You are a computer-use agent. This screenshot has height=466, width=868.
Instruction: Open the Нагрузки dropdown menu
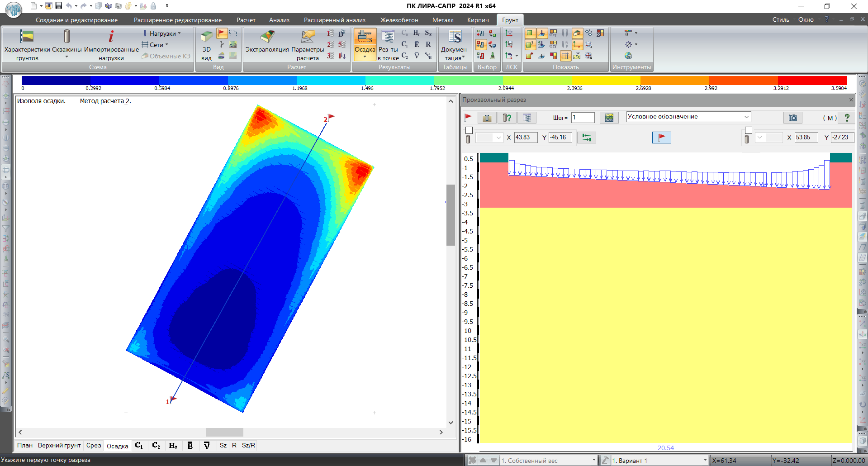pyautogui.click(x=162, y=33)
